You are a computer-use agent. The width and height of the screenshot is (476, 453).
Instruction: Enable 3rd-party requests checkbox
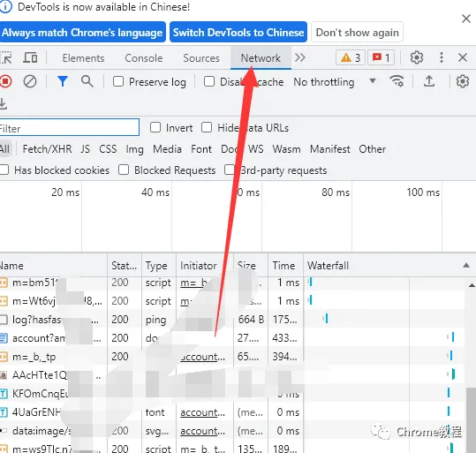tap(230, 170)
